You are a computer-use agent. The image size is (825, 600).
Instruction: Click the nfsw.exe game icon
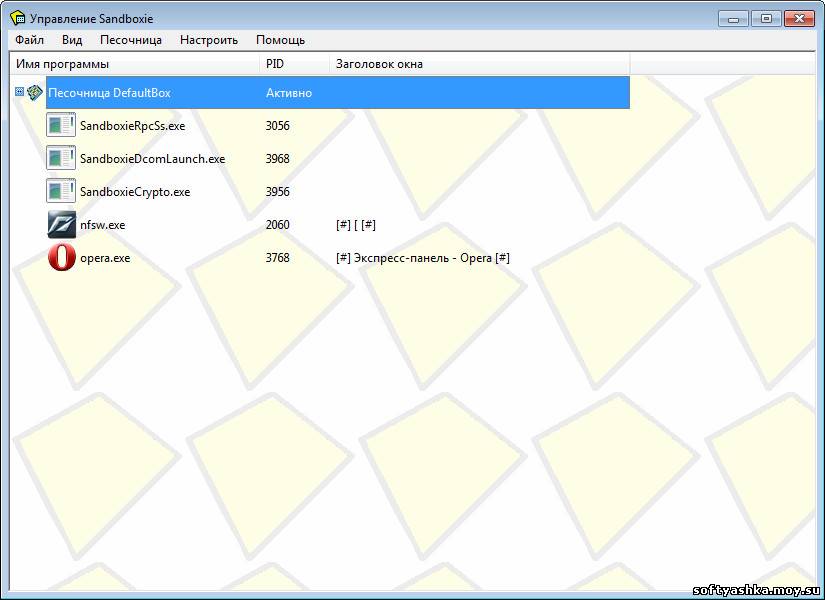[x=62, y=225]
